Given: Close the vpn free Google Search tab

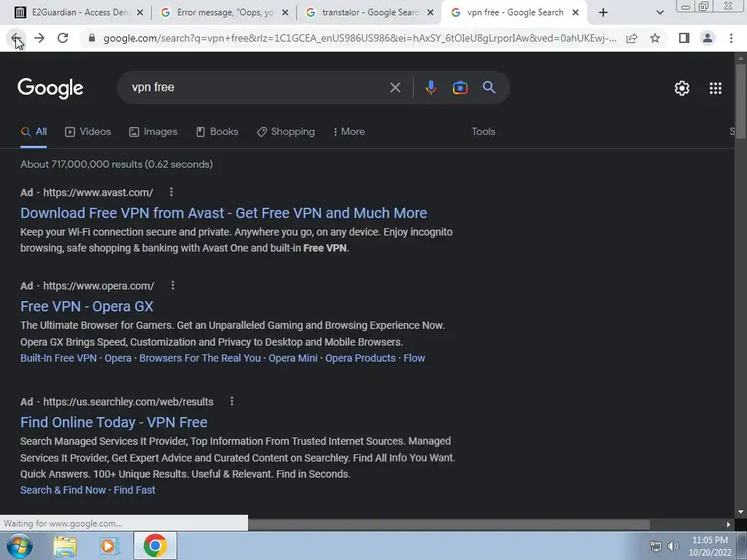Looking at the screenshot, I should coord(575,13).
